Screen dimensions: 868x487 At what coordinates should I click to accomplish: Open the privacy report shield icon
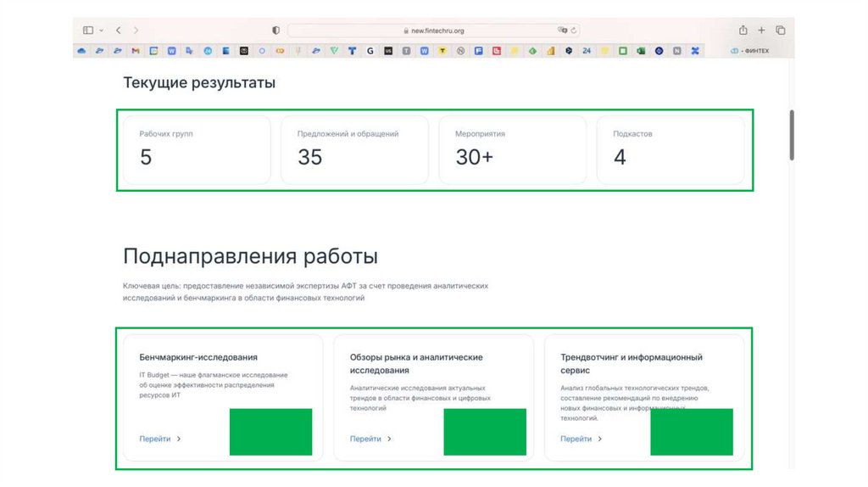tap(275, 31)
